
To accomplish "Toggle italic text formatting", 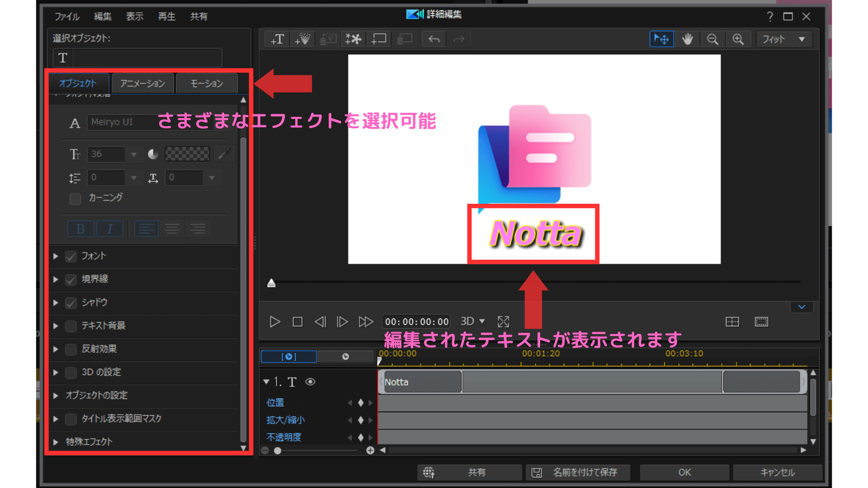I will click(109, 229).
